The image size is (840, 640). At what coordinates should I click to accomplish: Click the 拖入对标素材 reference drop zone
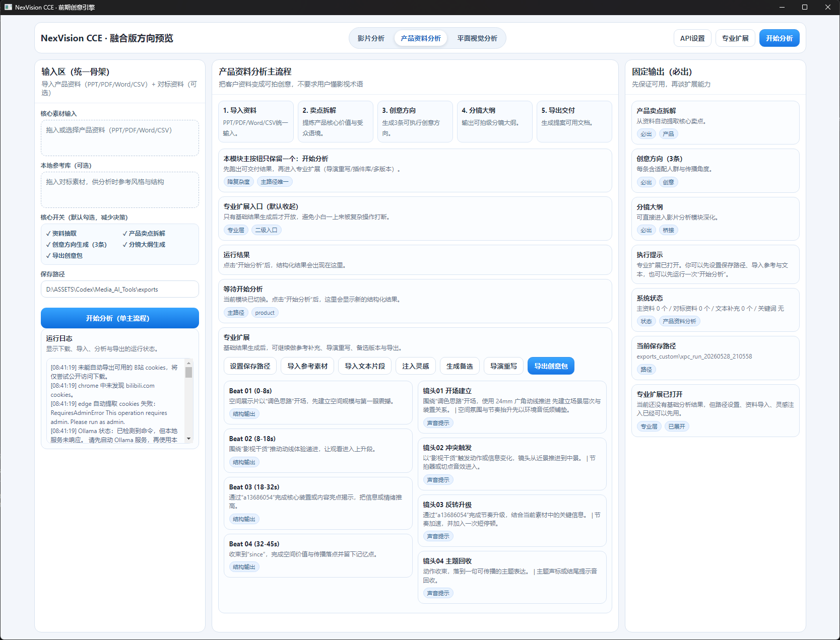[x=120, y=190]
